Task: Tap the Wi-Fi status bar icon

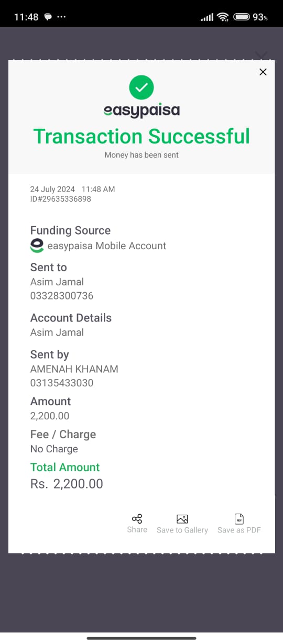Action: [223, 17]
